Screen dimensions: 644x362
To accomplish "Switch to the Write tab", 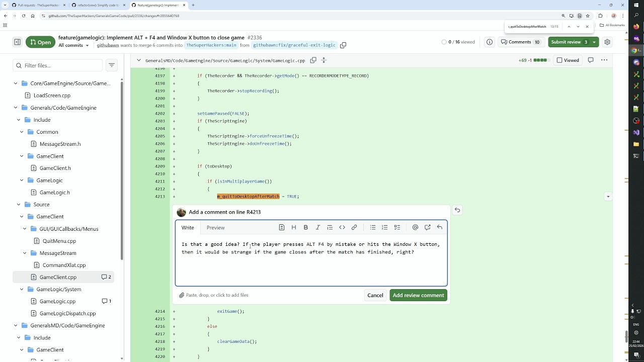I will 188,228.
